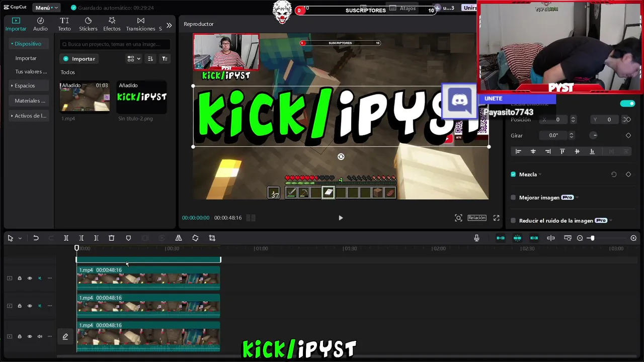This screenshot has height=362, width=644.
Task: Play the preview in Reproductor
Action: click(341, 218)
